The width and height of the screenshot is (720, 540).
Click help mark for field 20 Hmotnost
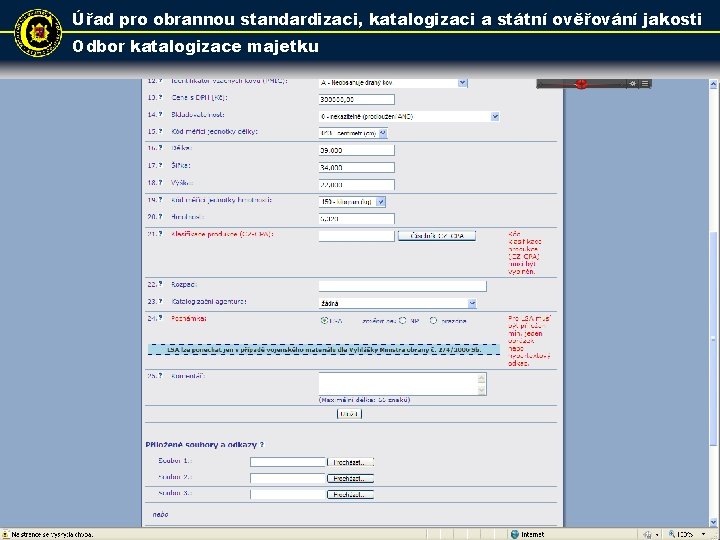(161, 216)
